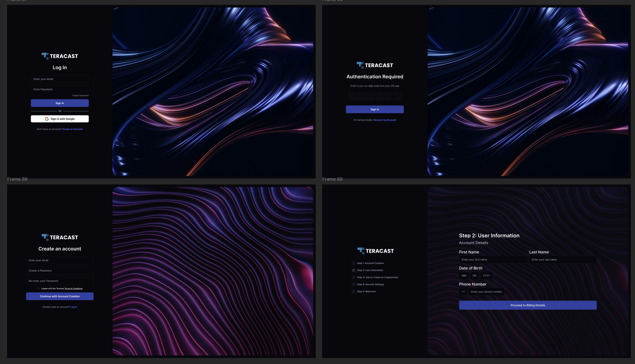Click the Google 'G' icon in sign-in button
The height and width of the screenshot is (364, 635).
tap(47, 119)
